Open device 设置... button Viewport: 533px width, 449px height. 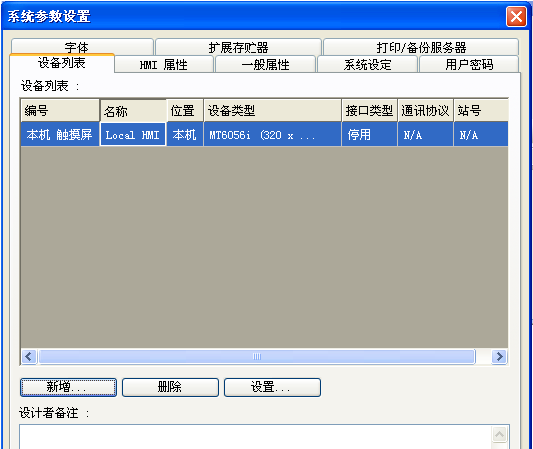[272, 387]
